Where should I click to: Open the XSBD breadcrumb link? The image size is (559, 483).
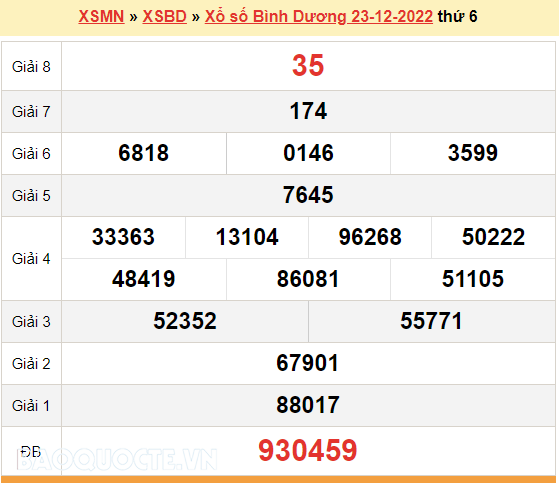(x=164, y=16)
